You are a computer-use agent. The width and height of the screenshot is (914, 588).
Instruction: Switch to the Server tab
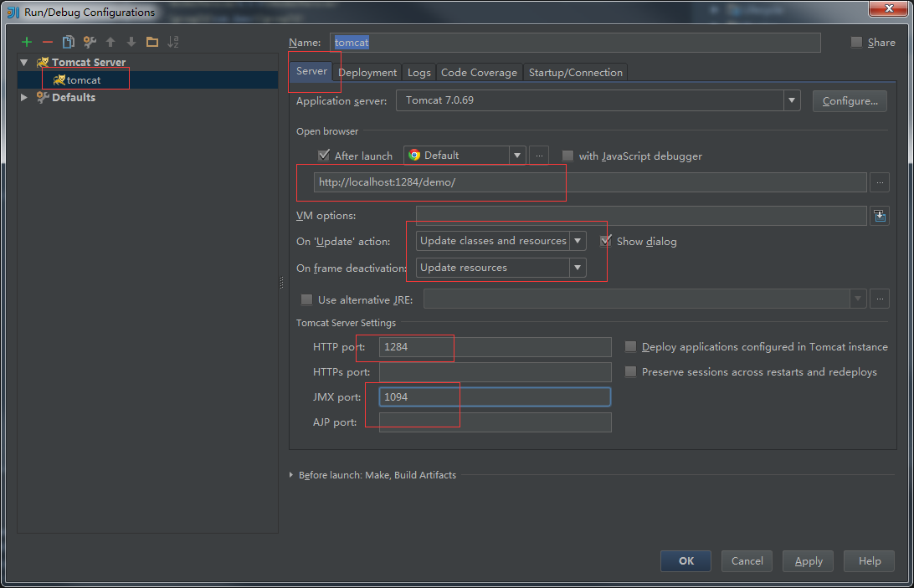311,71
